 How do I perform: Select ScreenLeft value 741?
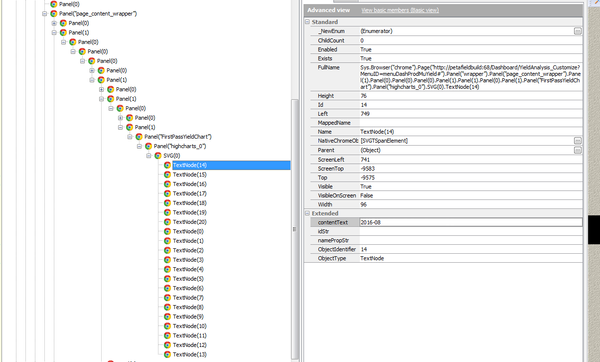point(365,160)
